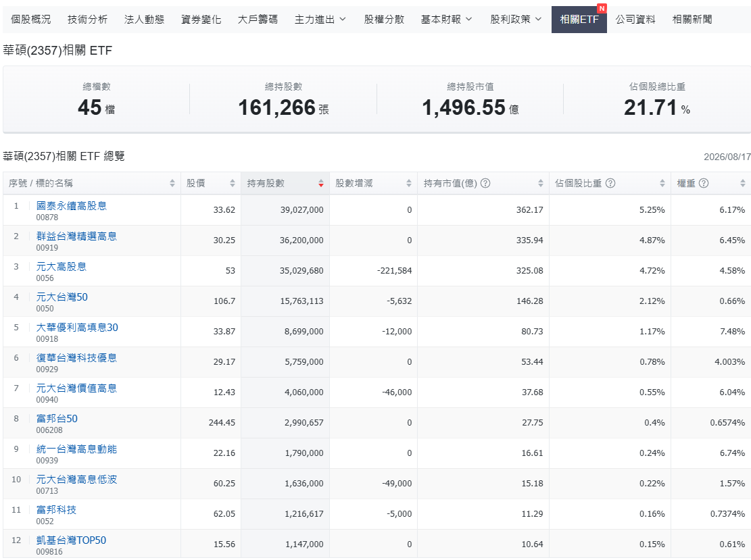Select the active 相關ETF tab
Viewport: 751px width, 560px height.
(x=579, y=20)
